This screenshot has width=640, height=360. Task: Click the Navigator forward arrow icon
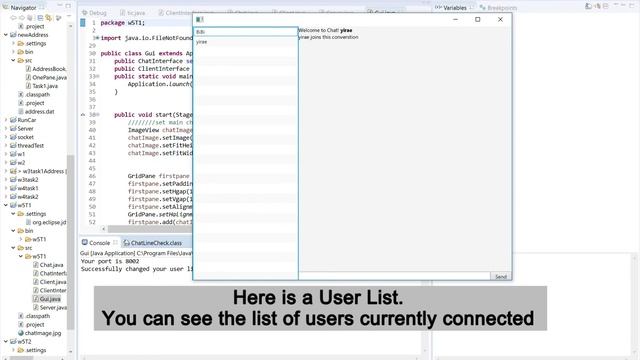pyautogui.click(x=22, y=18)
